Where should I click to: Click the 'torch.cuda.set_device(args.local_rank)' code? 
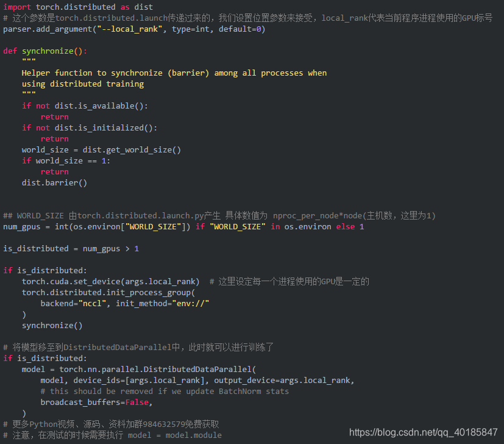pos(110,282)
